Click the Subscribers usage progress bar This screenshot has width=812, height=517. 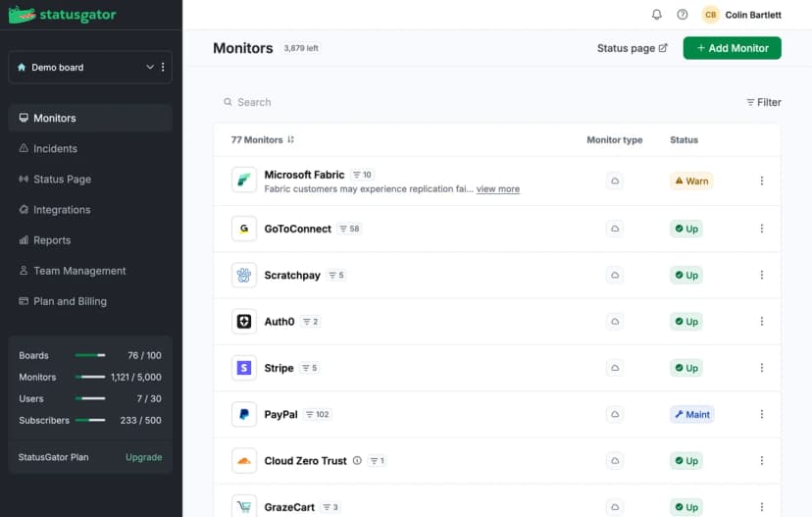tap(90, 420)
